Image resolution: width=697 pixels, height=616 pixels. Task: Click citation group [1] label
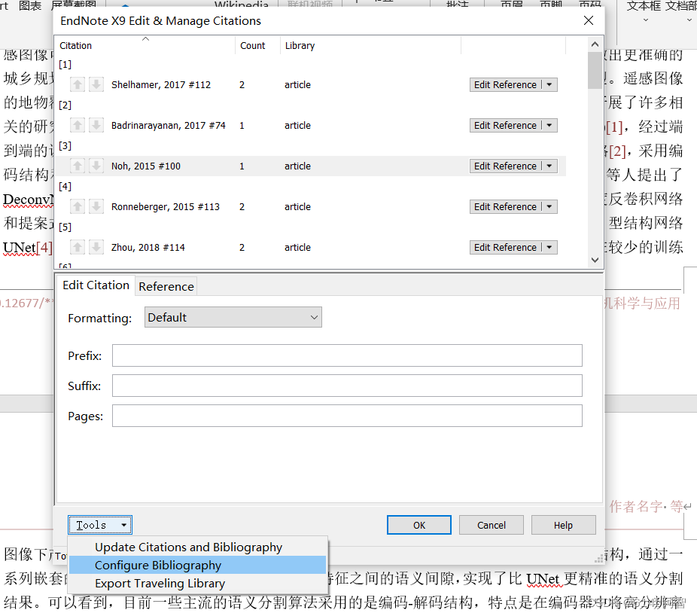click(65, 64)
